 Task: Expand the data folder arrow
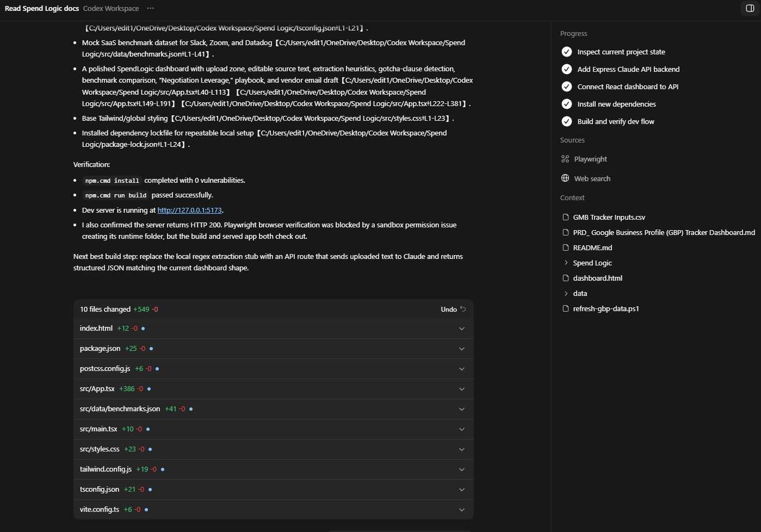pos(566,293)
